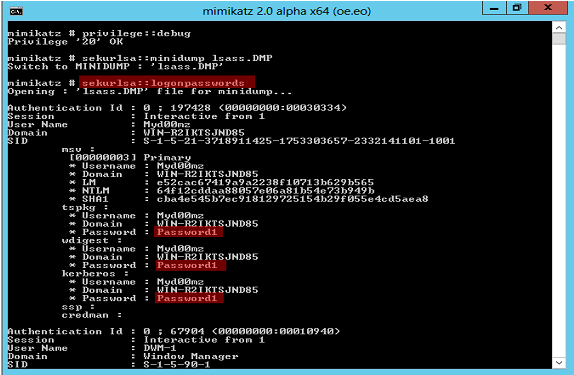Viewport: 574px width, 375px height.
Task: Click the 'tspkg :' section header
Action: [x=85, y=208]
